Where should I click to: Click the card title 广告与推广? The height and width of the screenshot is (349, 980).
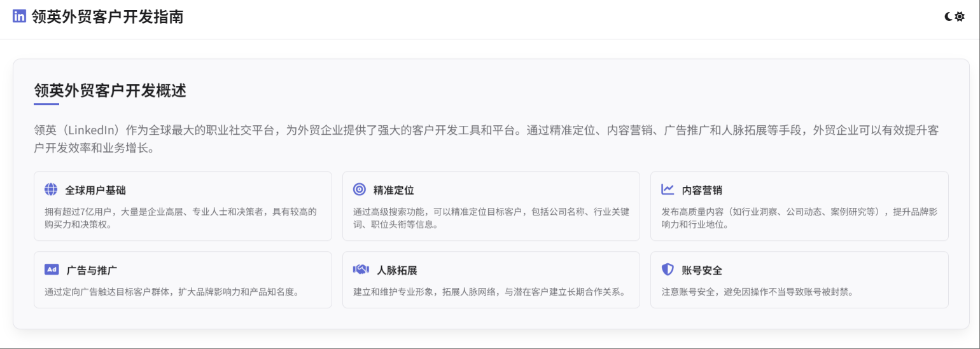tap(92, 270)
